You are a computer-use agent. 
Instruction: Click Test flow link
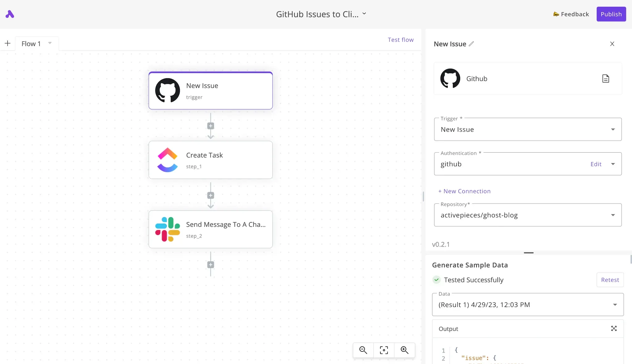coord(401,40)
